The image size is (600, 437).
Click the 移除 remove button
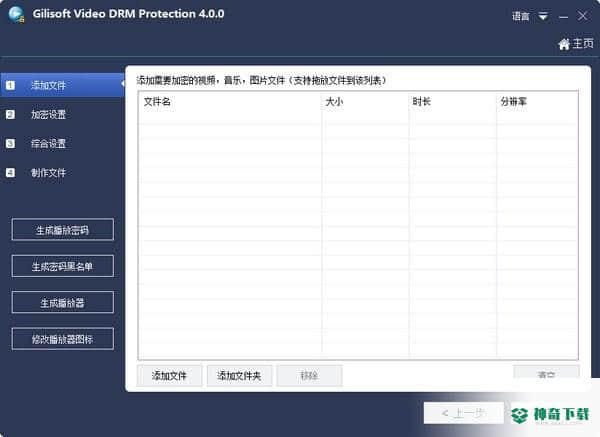pos(309,376)
